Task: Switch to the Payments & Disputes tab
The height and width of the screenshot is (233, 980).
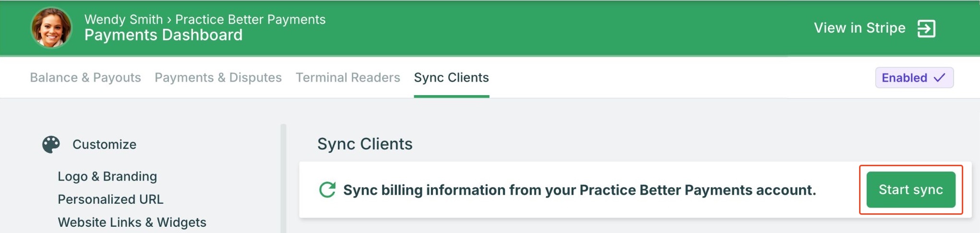Action: click(x=218, y=78)
